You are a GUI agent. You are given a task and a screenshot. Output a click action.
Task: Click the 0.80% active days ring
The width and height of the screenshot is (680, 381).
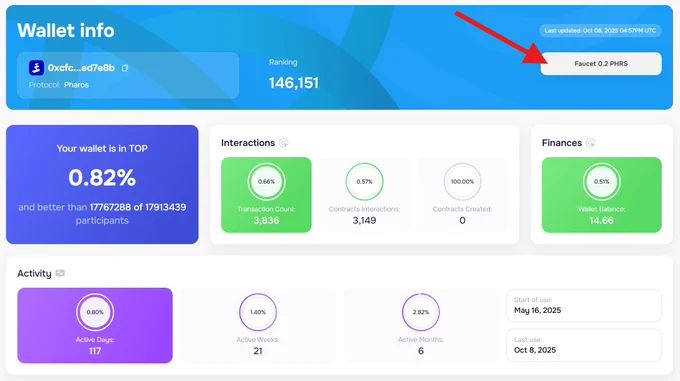(x=95, y=312)
